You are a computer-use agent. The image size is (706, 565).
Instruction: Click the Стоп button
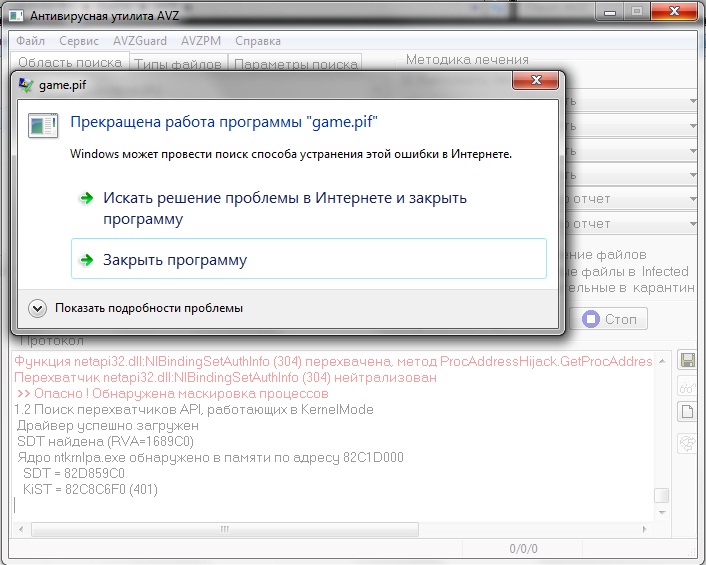click(609, 319)
